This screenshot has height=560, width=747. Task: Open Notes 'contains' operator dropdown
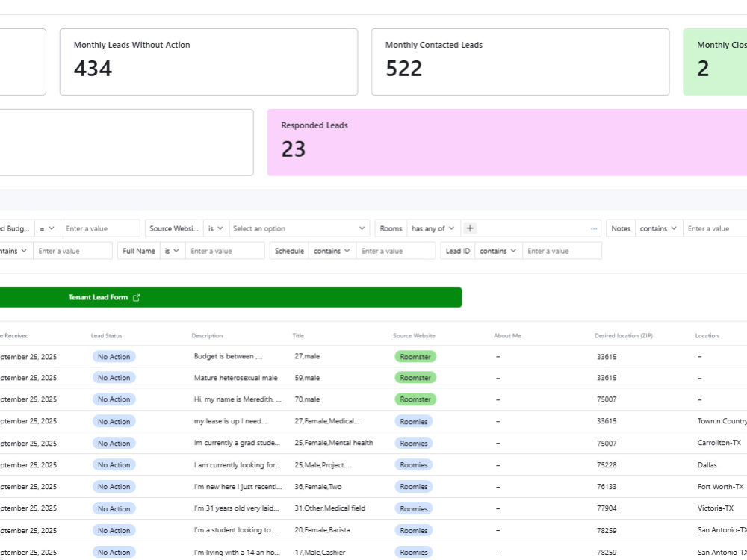click(658, 228)
